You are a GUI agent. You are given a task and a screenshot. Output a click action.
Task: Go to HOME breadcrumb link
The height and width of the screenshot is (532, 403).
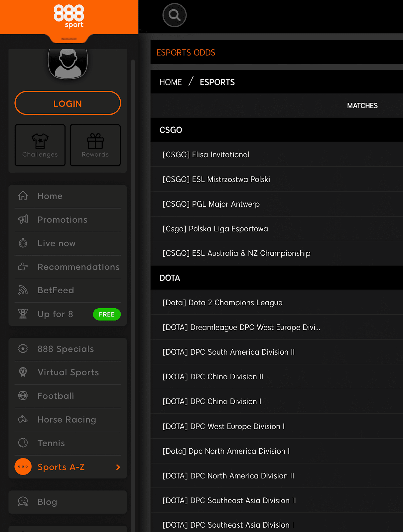(171, 82)
